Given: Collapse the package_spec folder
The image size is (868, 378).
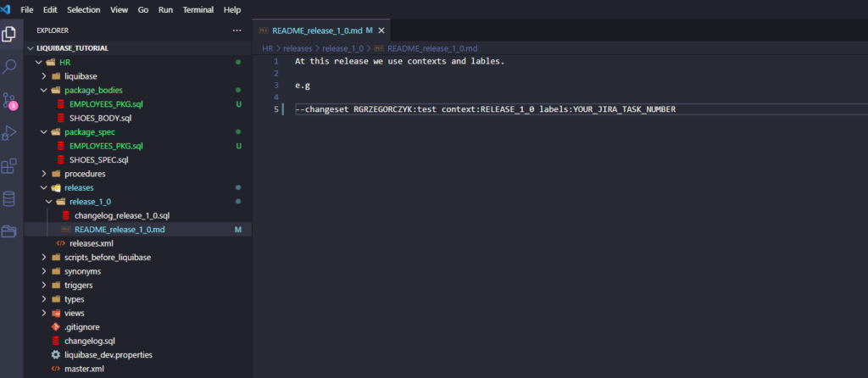Looking at the screenshot, I should (137, 131).
